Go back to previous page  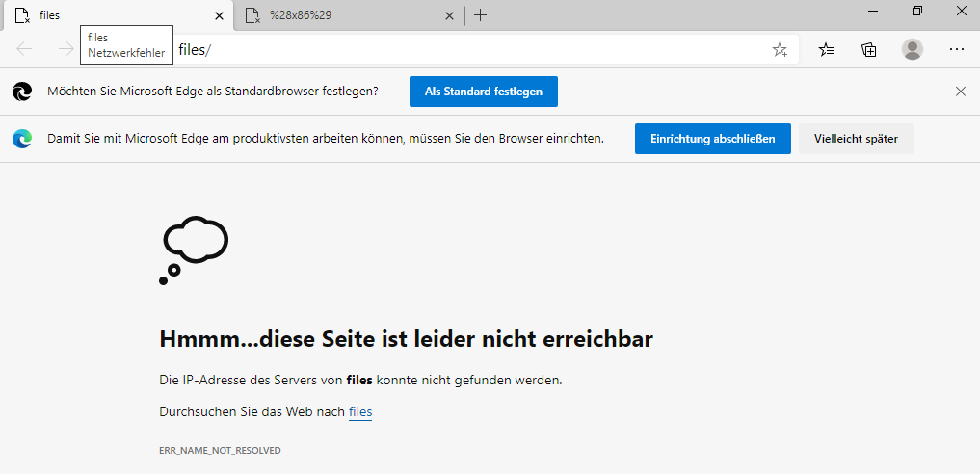(24, 49)
